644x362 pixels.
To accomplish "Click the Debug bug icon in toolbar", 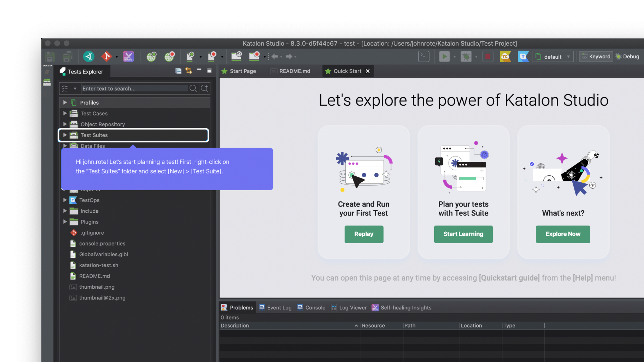I will click(466, 57).
